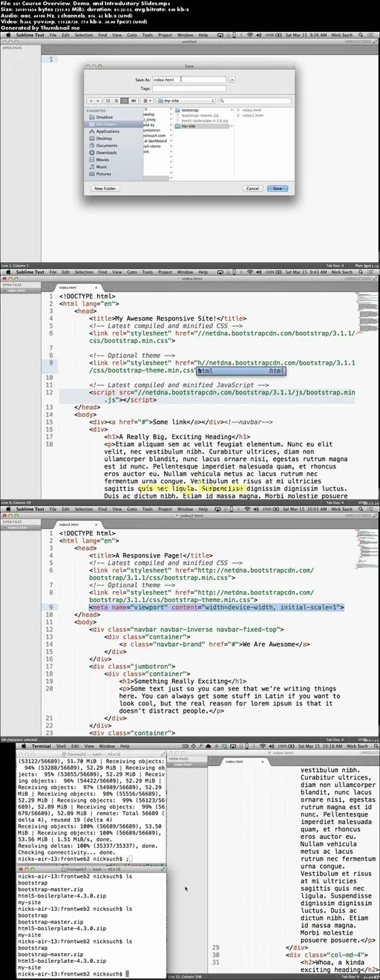The height and width of the screenshot is (980, 380).
Task: Go back in Save dialog navigation
Action: [91, 100]
